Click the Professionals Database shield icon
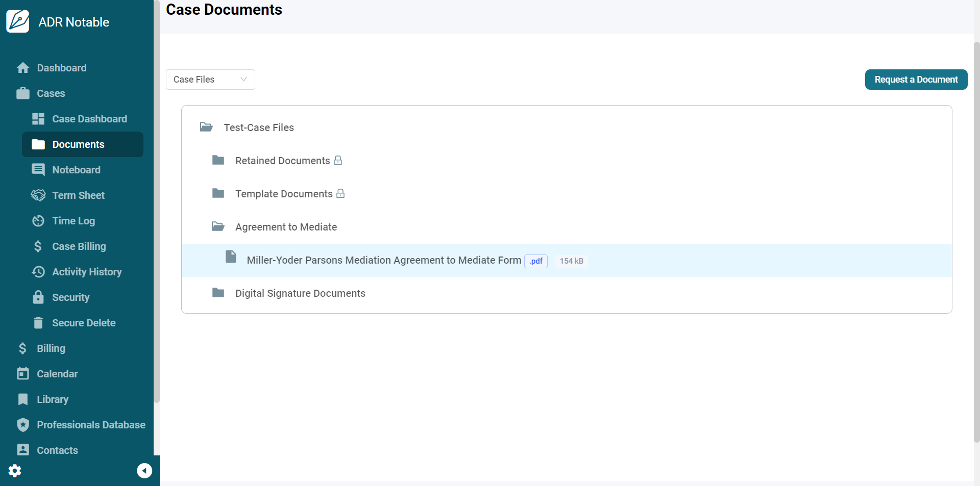The height and width of the screenshot is (486, 980). click(x=23, y=425)
